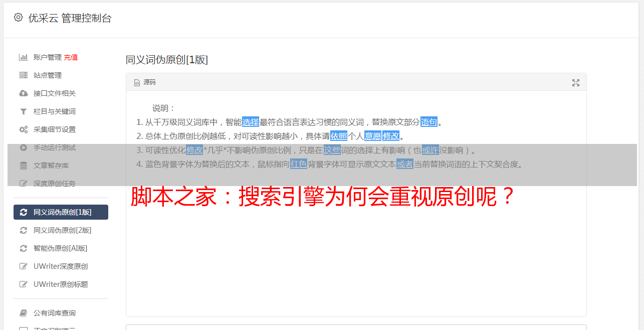Click the edit icon for UWriter深度原创

(23, 266)
